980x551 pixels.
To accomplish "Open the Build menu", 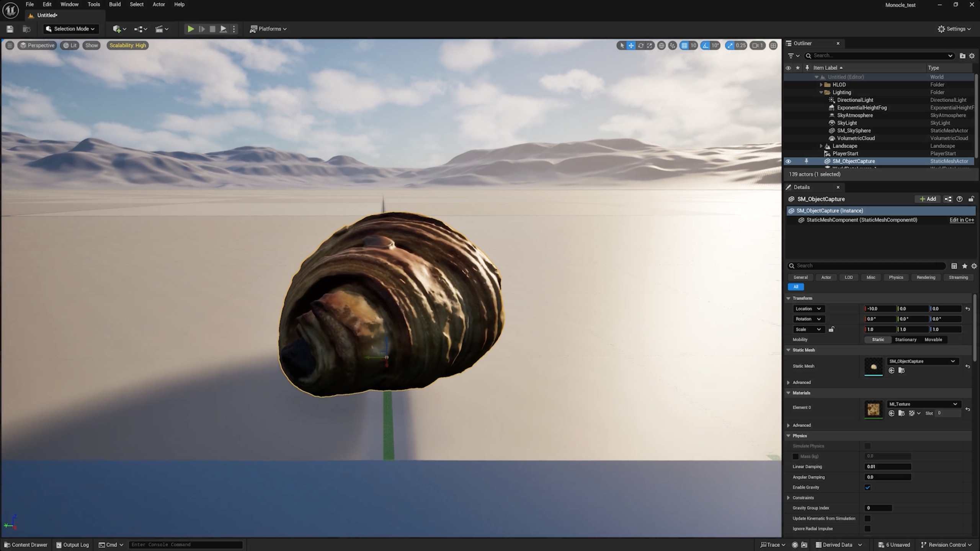I will coord(114,4).
